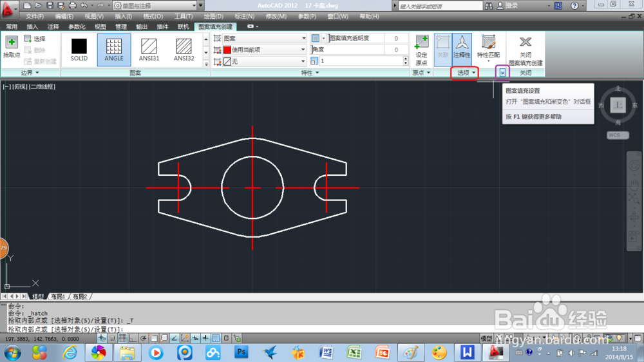Toggle Transparency display in status bar
644x362 pixels.
216,338
